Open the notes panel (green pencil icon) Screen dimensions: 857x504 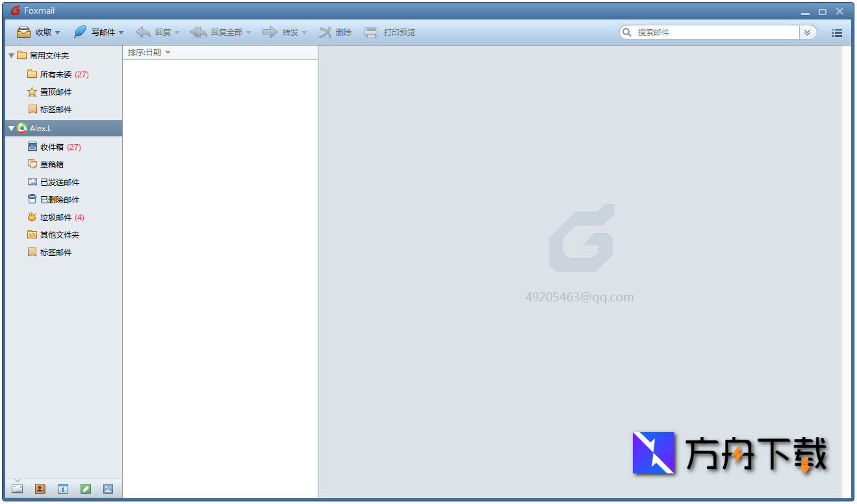pos(85,488)
